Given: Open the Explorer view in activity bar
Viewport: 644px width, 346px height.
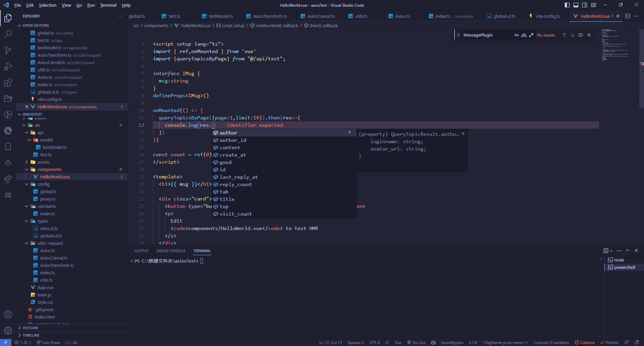Looking at the screenshot, I should pos(8,18).
